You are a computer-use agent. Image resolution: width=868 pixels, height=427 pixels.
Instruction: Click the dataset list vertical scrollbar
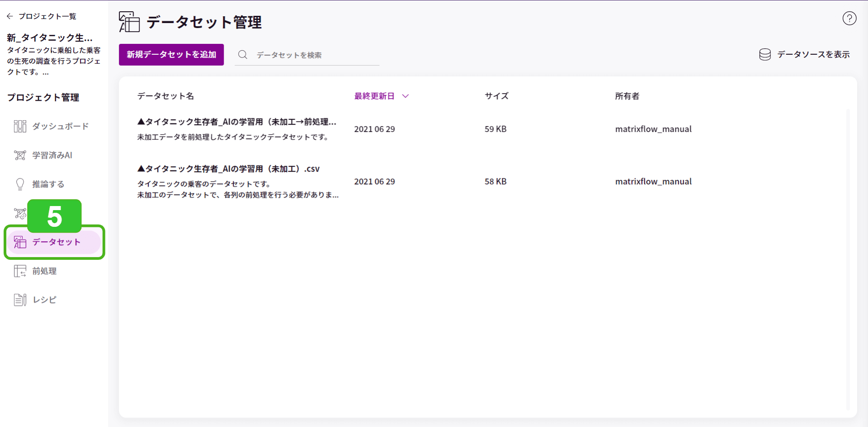pos(848,260)
